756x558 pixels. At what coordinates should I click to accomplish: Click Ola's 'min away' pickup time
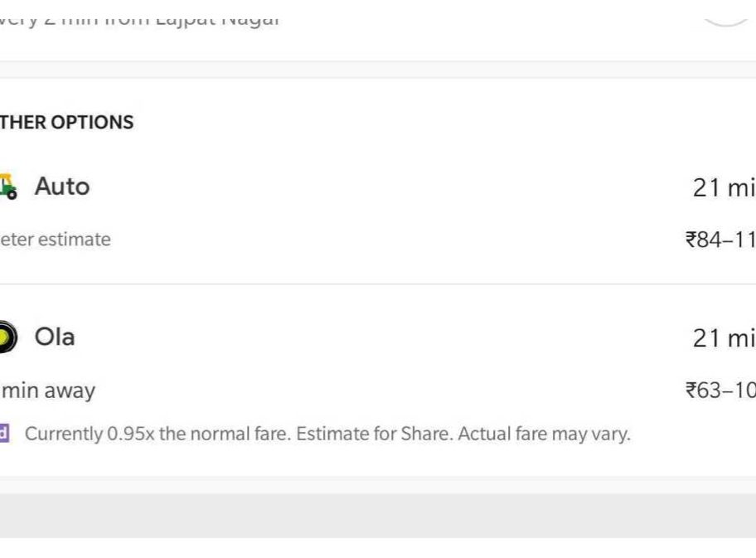48,390
